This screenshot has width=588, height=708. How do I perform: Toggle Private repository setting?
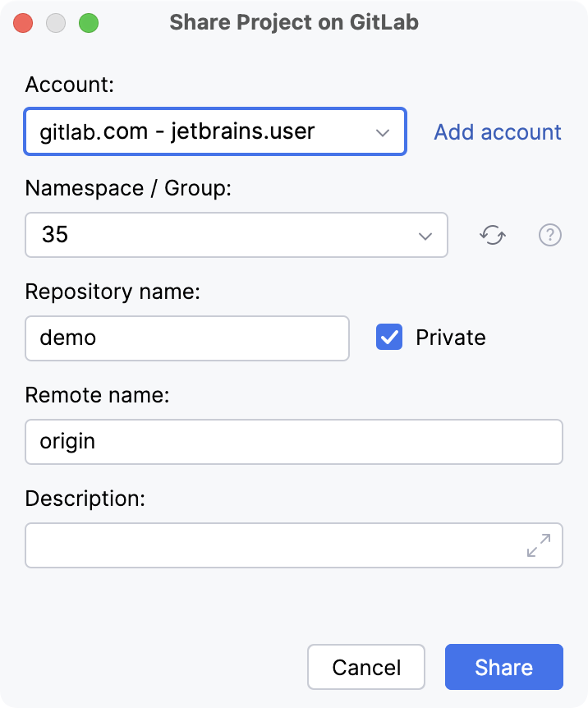pos(388,337)
